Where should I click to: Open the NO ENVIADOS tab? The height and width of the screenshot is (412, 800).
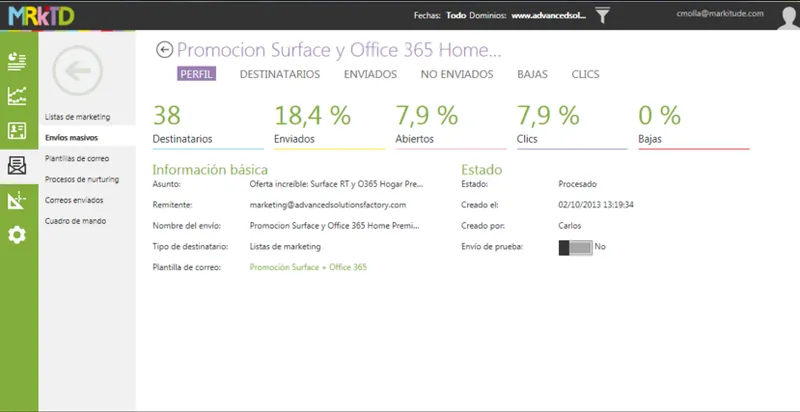point(457,74)
